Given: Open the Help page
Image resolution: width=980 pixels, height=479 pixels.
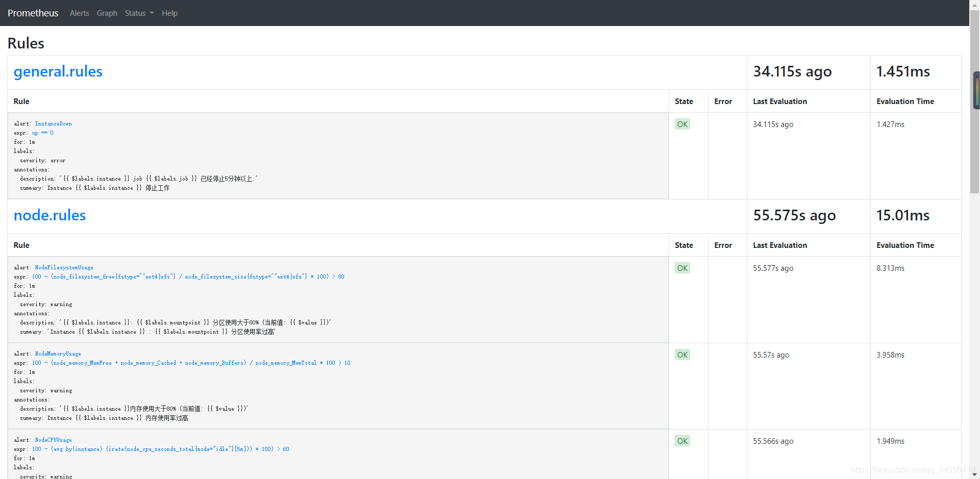Looking at the screenshot, I should coord(170,13).
